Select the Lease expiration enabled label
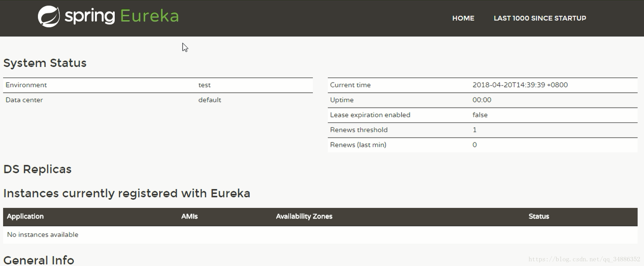Image resolution: width=644 pixels, height=266 pixels. tap(370, 115)
